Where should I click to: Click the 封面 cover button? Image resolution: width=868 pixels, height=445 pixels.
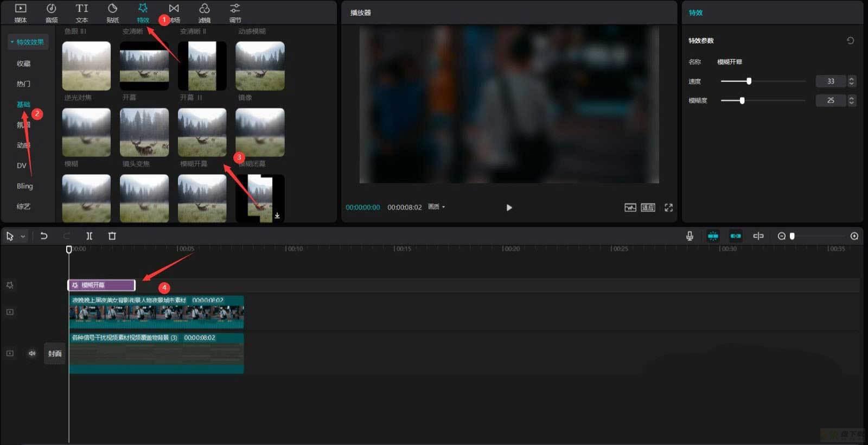coord(55,353)
